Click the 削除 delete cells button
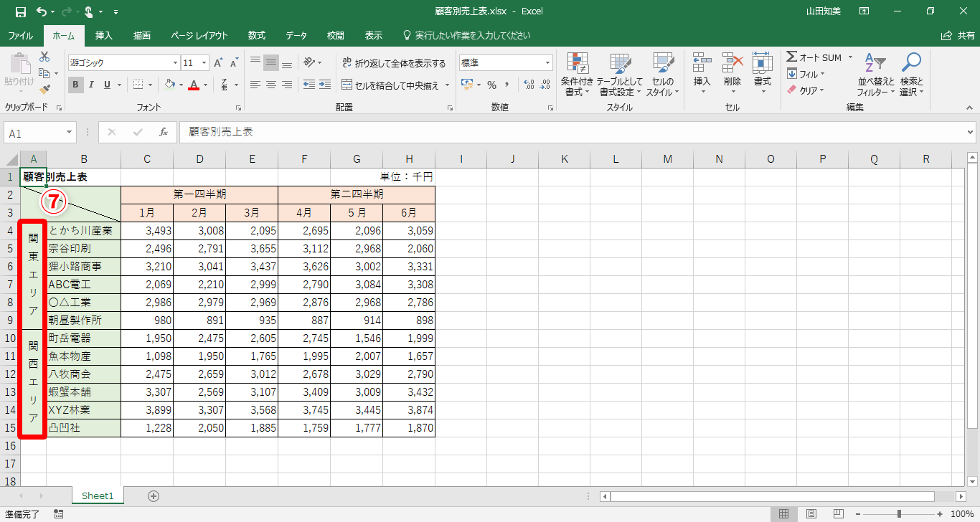Screen dimensions: 980x522 click(x=732, y=74)
